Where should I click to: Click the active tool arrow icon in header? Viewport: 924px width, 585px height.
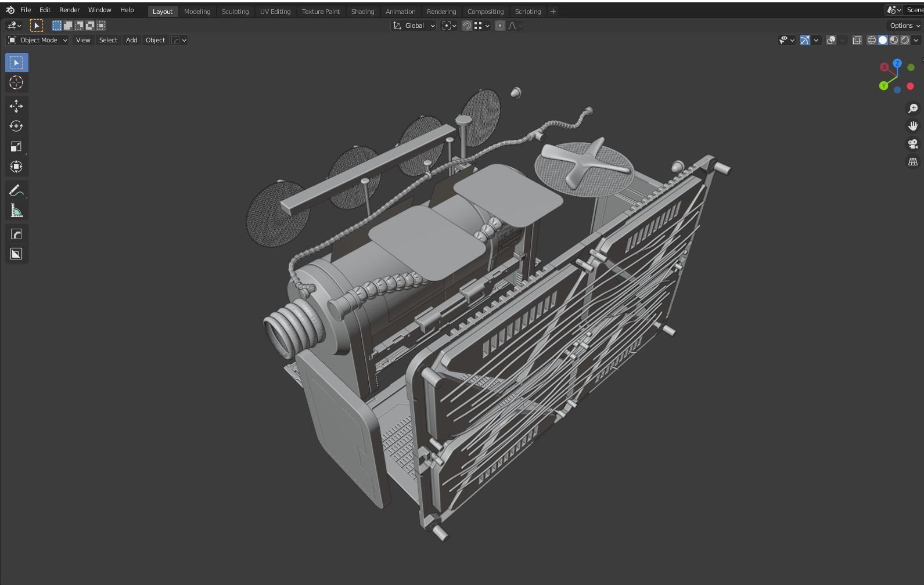tap(36, 26)
